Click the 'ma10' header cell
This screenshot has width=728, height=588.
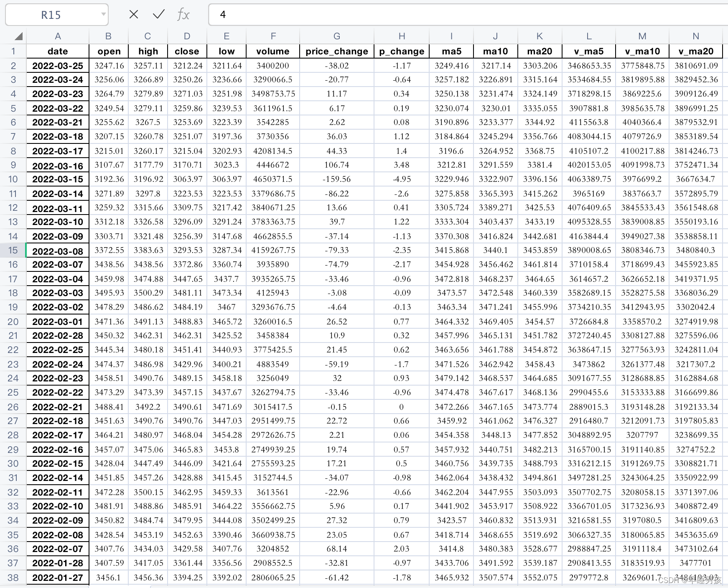pyautogui.click(x=496, y=51)
